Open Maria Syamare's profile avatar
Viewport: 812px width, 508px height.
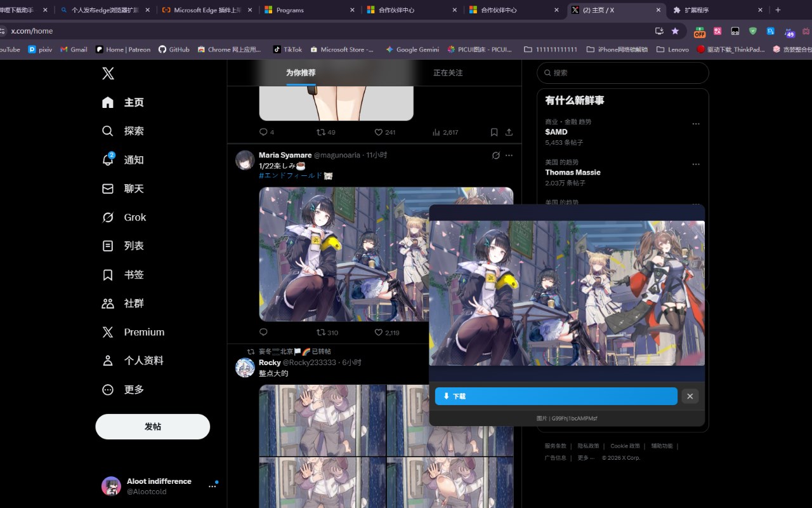(x=245, y=160)
